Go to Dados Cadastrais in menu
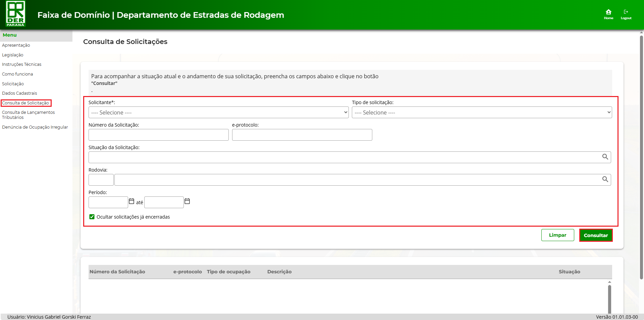644x320 pixels. point(19,93)
